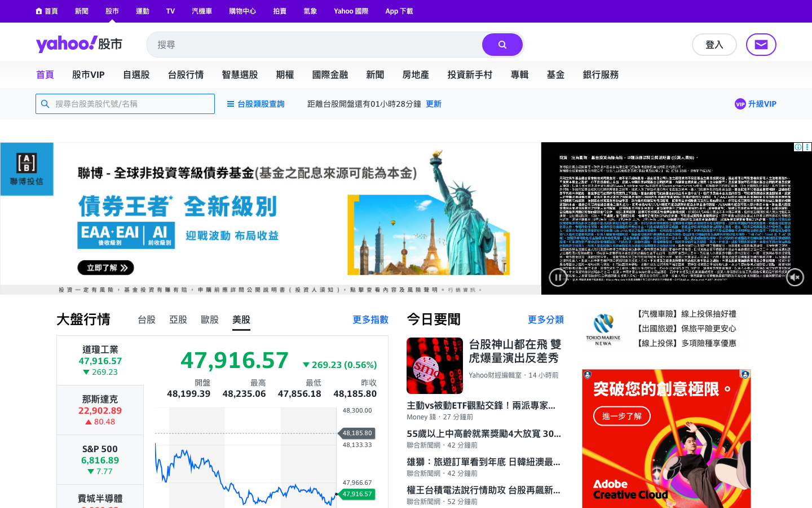This screenshot has width=812, height=508.
Task: Open 銀行服務 navigation tab
Action: click(601, 75)
